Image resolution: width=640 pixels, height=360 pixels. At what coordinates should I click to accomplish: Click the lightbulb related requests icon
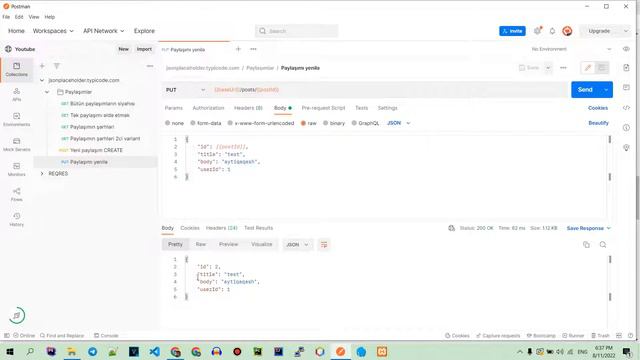(x=626, y=147)
